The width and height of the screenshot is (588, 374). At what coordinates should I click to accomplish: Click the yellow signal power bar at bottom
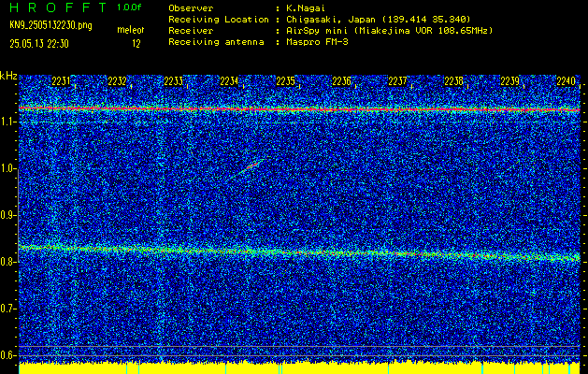coord(299,367)
